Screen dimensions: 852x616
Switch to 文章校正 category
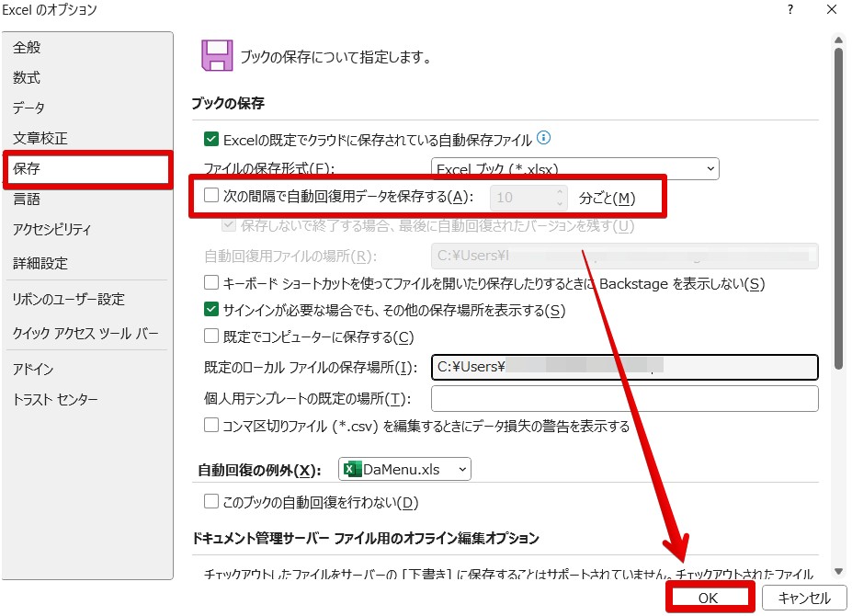[x=87, y=138]
